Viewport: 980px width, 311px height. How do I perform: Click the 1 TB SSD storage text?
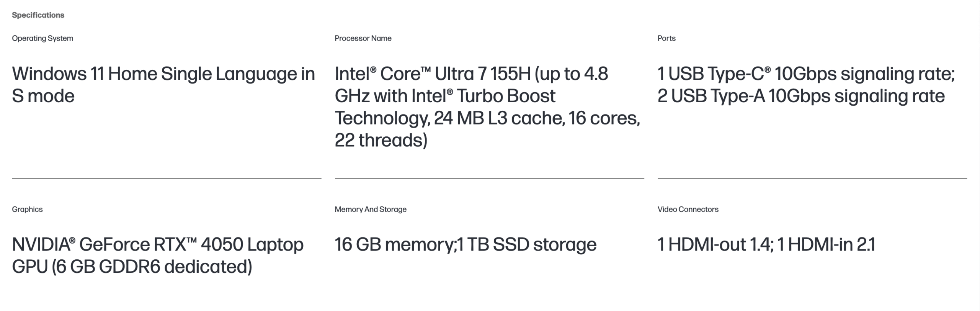pos(527,244)
